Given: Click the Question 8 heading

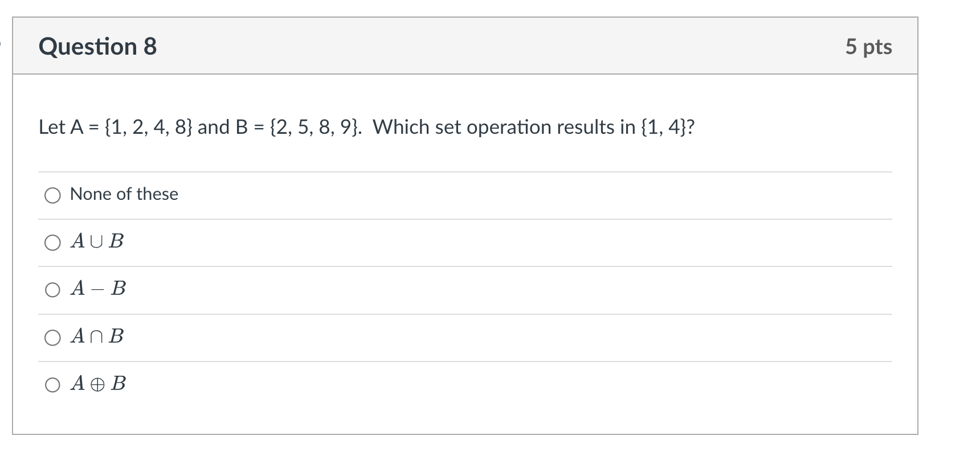Looking at the screenshot, I should tap(97, 46).
